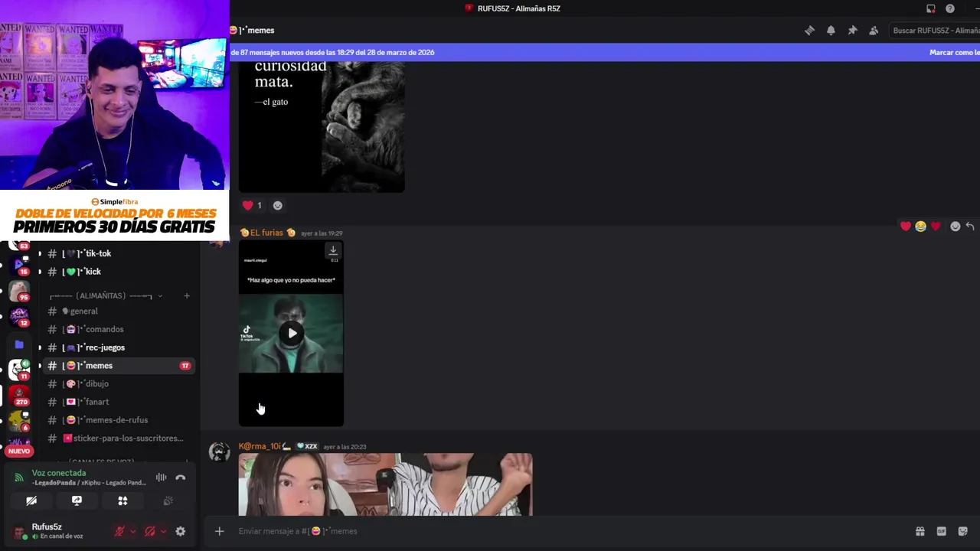Open server icon with 12 badge
This screenshot has width=980, height=551.
point(19,317)
